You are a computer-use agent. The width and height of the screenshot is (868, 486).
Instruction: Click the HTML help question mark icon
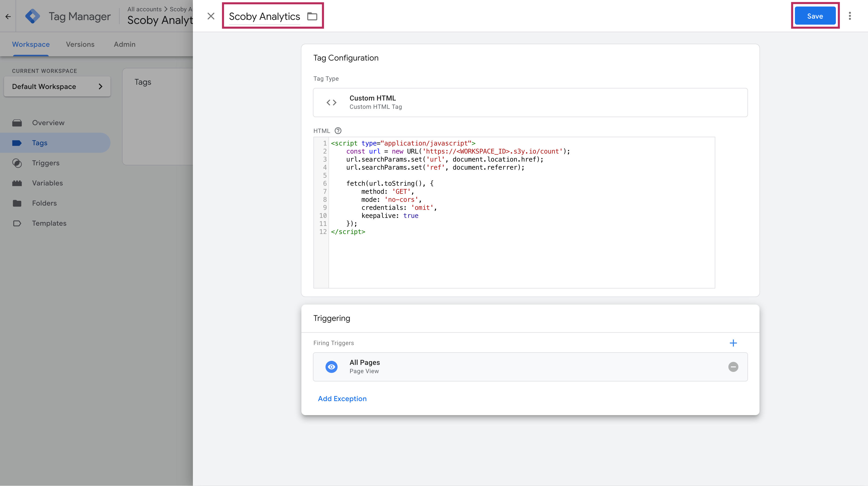click(338, 131)
